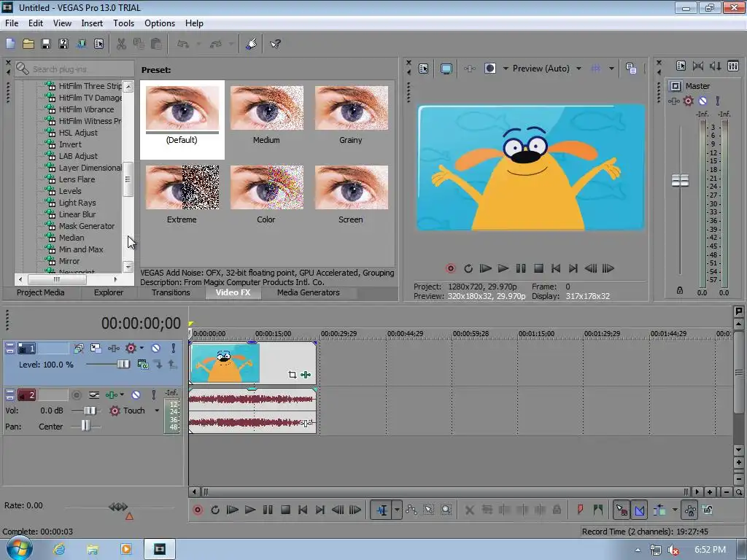
Task: Select the Lens Flare plug-in
Action: pyautogui.click(x=77, y=179)
